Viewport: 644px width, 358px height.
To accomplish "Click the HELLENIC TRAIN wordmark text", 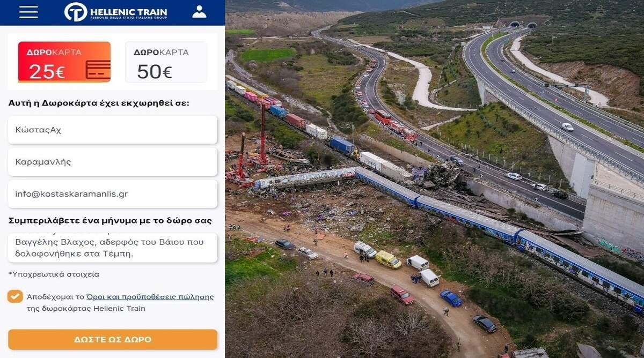I will tap(129, 12).
